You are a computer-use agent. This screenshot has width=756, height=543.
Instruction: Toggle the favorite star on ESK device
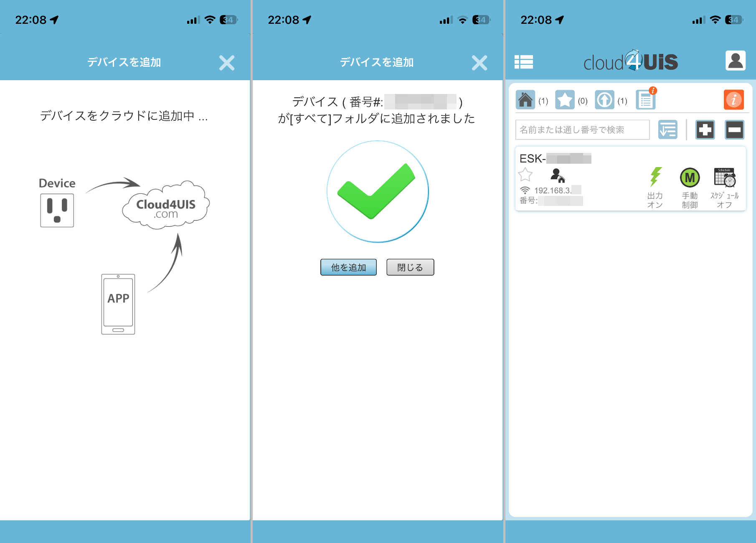(525, 174)
